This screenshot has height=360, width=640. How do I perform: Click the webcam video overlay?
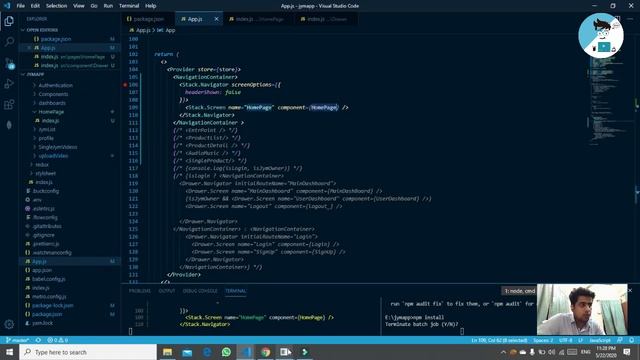pyautogui.click(x=582, y=309)
